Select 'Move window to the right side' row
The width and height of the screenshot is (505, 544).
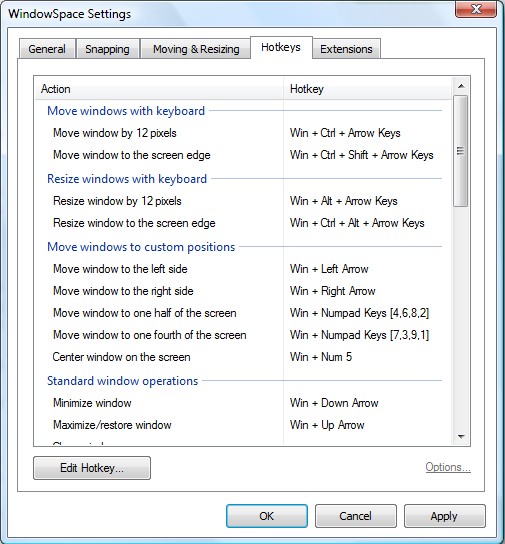pos(243,291)
